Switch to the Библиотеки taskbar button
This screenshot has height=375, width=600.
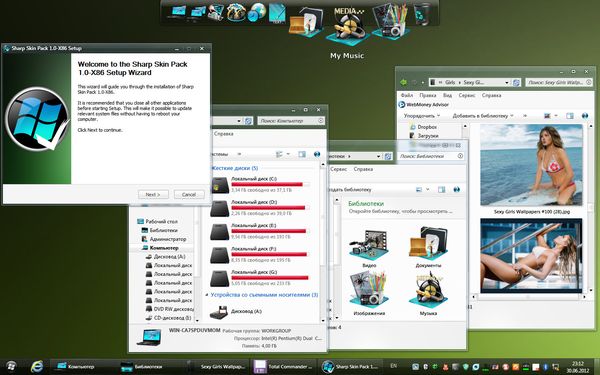pyautogui.click(x=150, y=366)
